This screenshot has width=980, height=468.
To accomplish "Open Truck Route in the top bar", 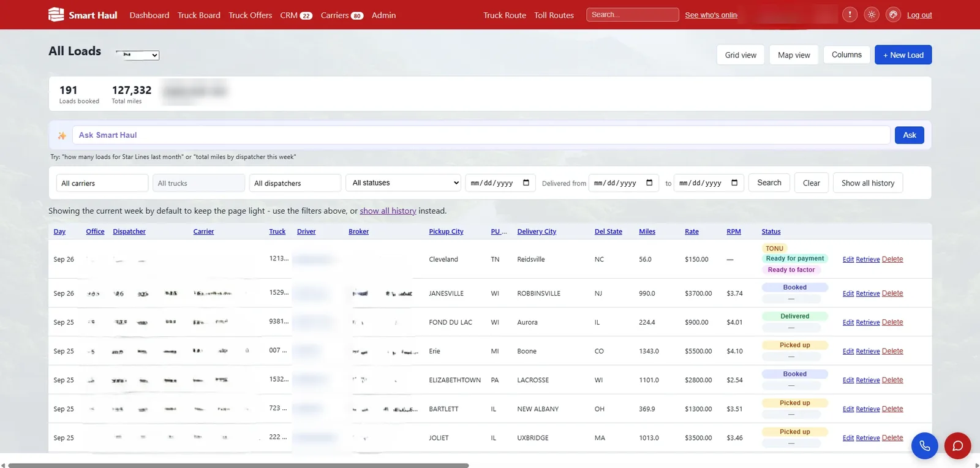I will (x=505, y=15).
